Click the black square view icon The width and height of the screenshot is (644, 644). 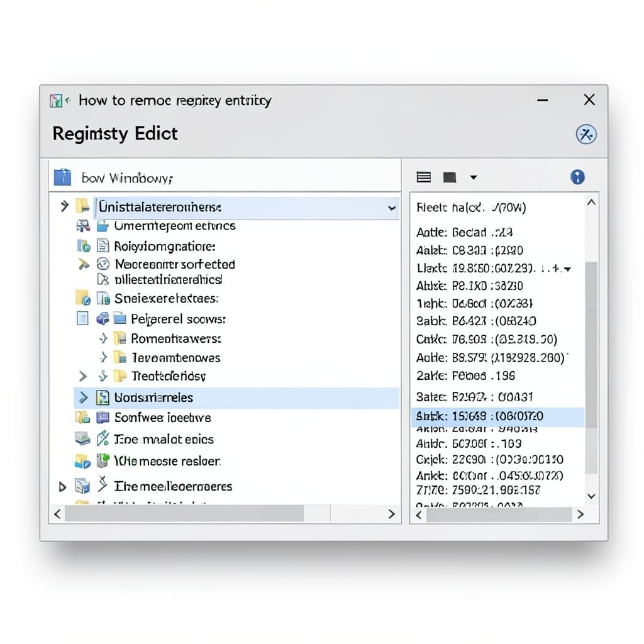(x=450, y=177)
